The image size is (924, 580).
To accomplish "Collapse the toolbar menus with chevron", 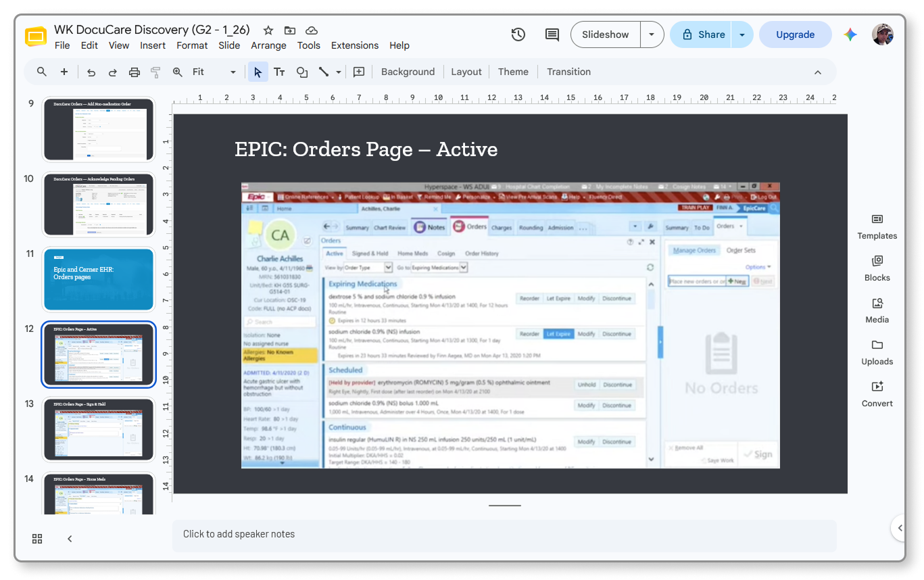I will (818, 72).
